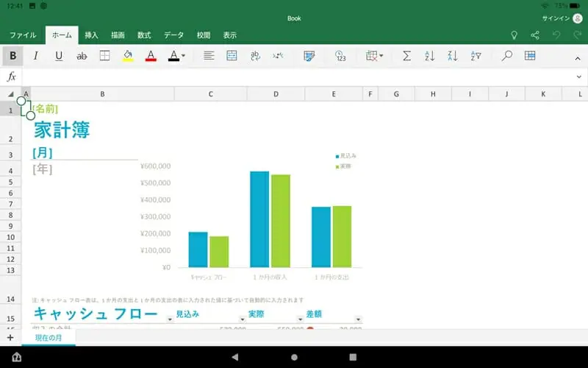The image size is (588, 368).
Task: Click the lightbulb help icon
Action: pos(514,35)
